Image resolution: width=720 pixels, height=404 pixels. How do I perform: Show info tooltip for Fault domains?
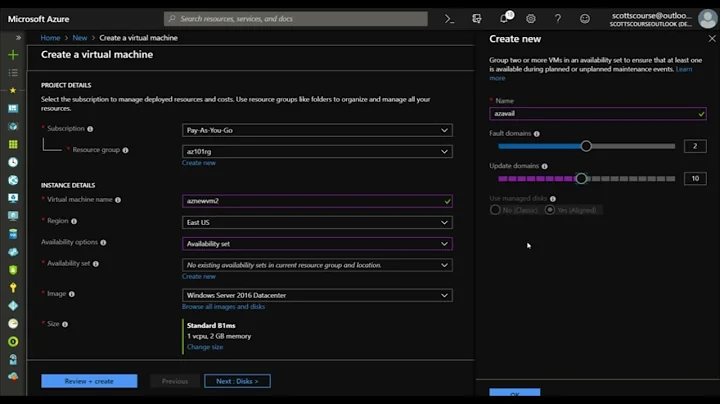click(x=537, y=134)
